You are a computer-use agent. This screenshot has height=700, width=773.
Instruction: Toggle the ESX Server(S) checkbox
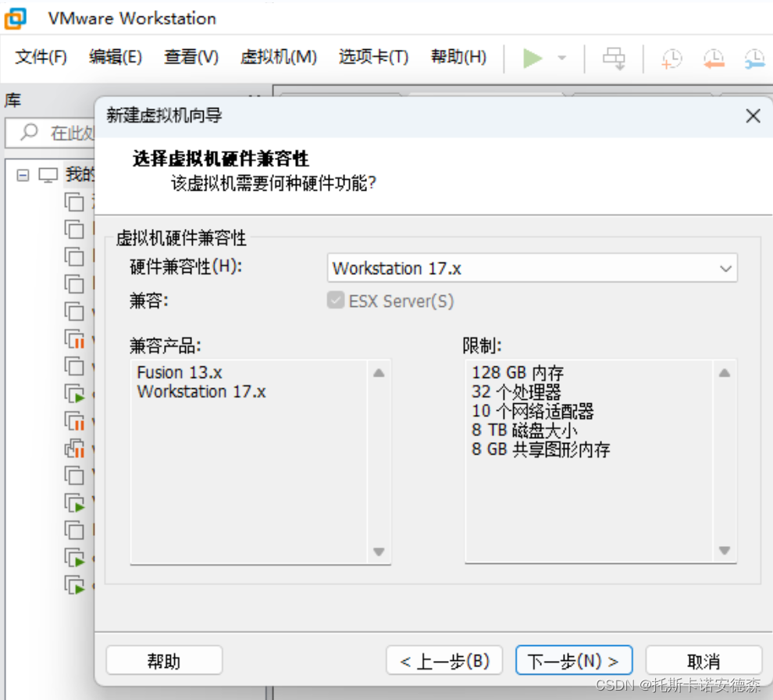(x=335, y=300)
